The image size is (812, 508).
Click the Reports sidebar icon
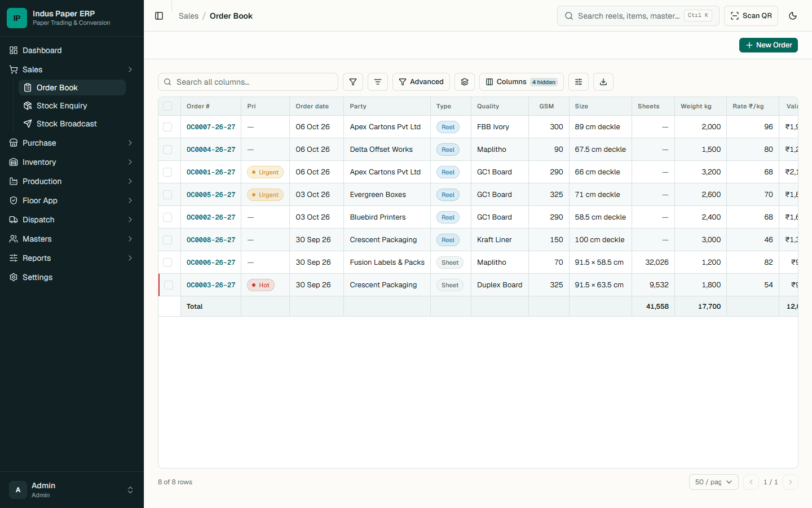(x=14, y=258)
